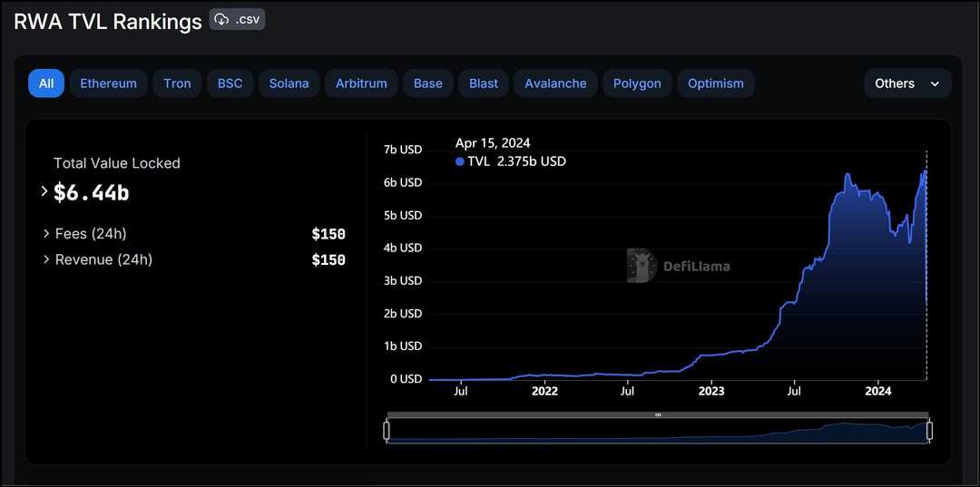Select the All chain filter

[x=46, y=83]
